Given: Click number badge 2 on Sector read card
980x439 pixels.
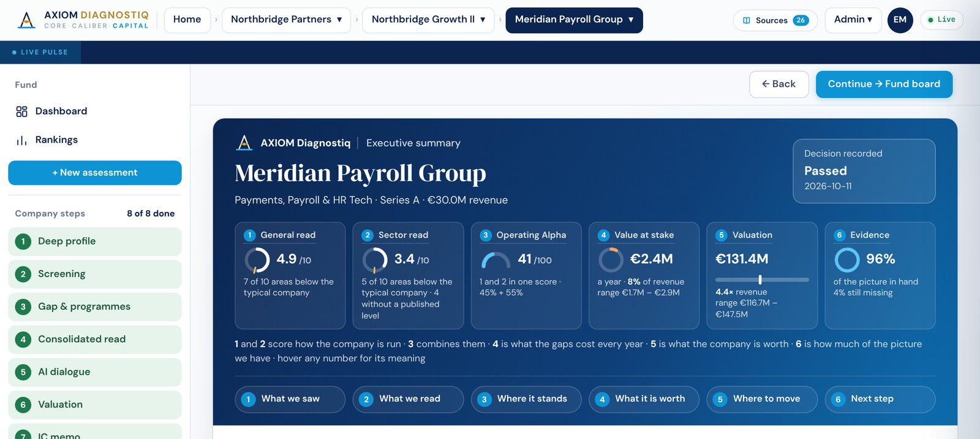Looking at the screenshot, I should pos(367,235).
